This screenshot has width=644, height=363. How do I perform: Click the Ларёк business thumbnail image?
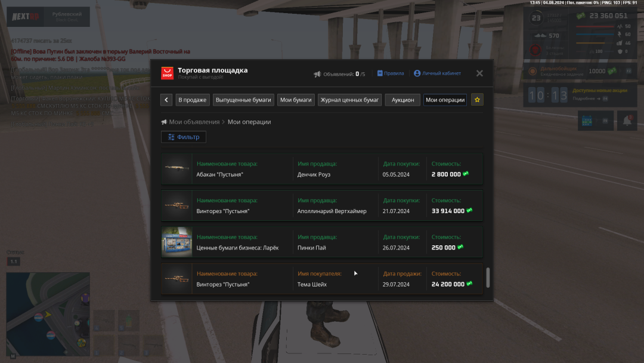click(x=177, y=242)
